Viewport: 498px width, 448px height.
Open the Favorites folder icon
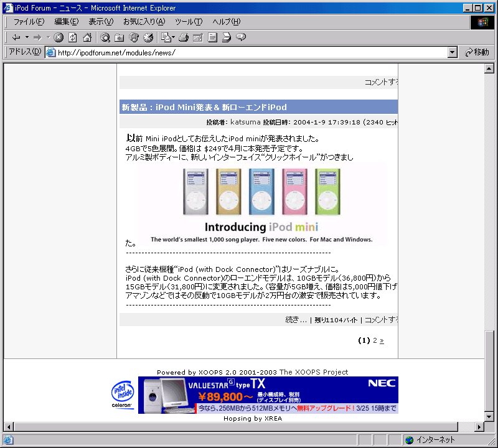(120, 37)
